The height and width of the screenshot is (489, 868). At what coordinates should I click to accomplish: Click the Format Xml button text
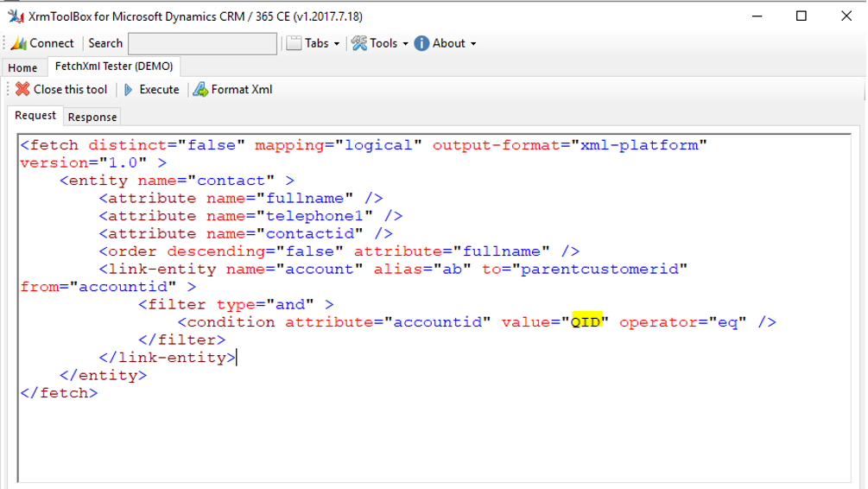[241, 89]
